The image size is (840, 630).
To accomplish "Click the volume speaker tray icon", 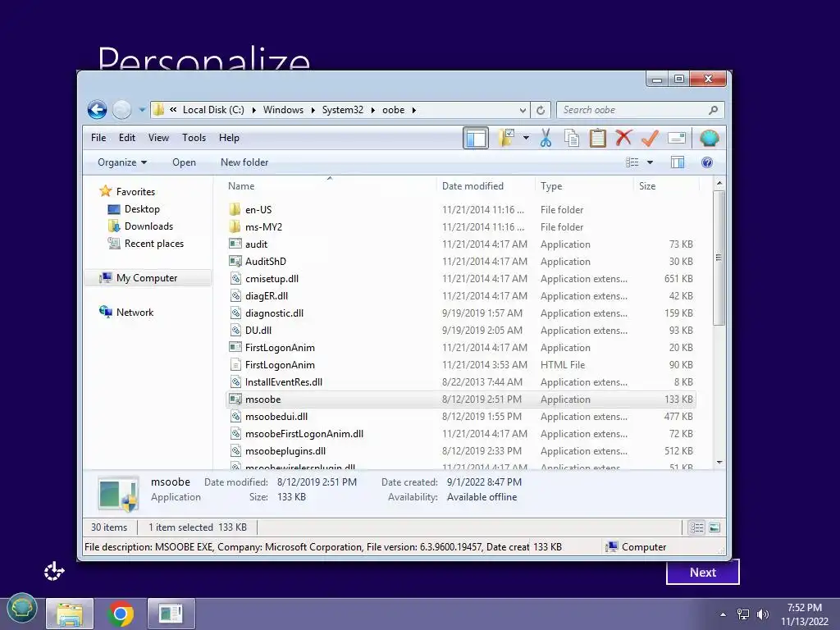I will (x=762, y=614).
